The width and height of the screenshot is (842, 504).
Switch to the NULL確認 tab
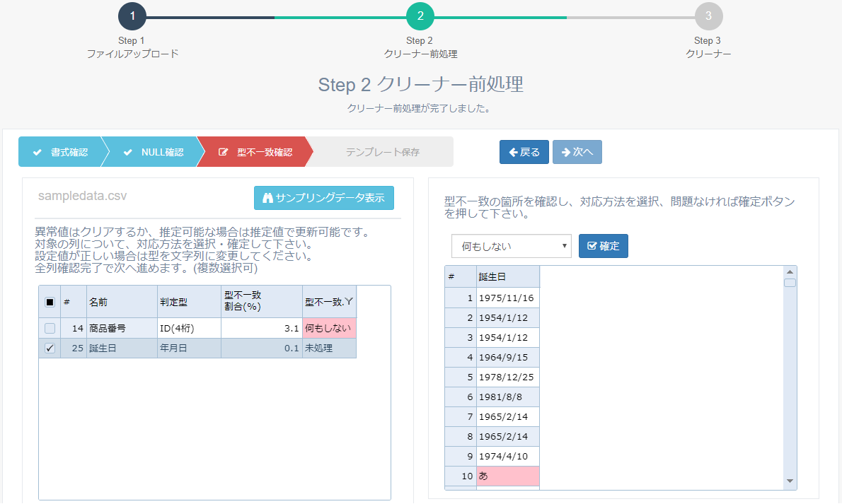(154, 152)
